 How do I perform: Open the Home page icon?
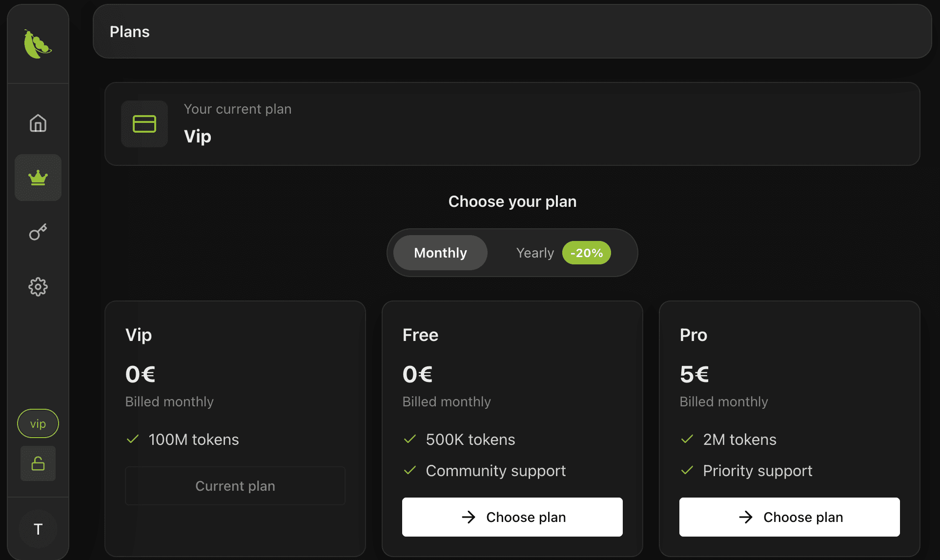tap(38, 123)
